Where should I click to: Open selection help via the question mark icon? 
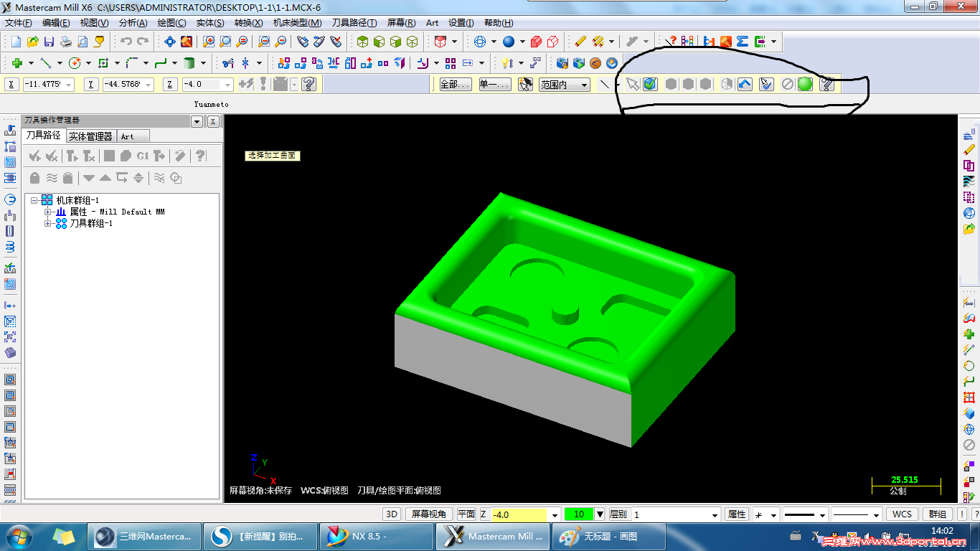pyautogui.click(x=827, y=84)
